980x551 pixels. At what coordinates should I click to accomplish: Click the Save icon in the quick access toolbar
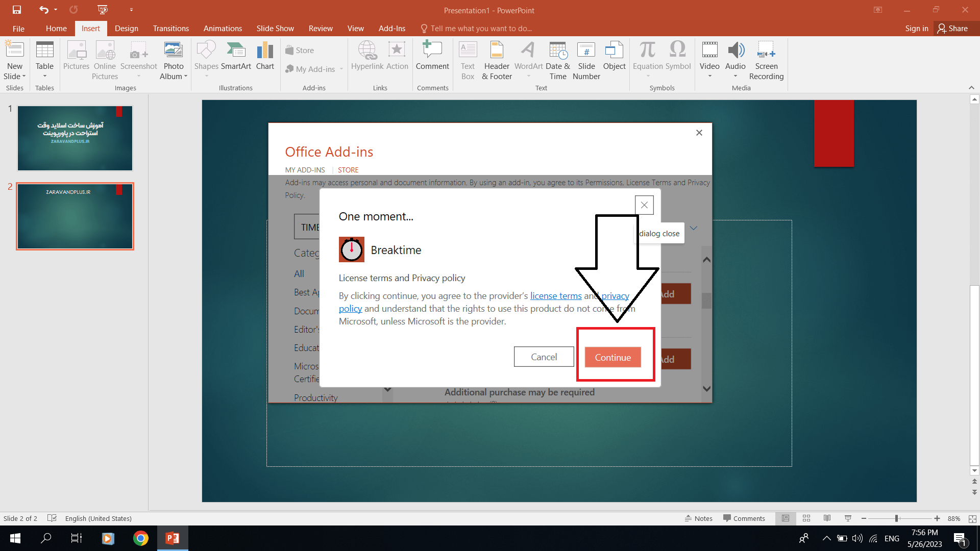coord(17,10)
